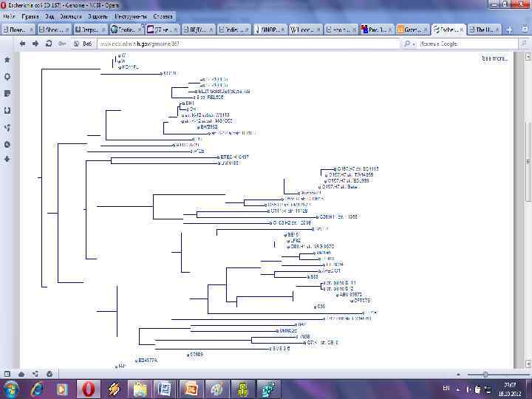Reload the page with the refresh icon
Viewport: 532px width, 399px height.
click(x=49, y=44)
